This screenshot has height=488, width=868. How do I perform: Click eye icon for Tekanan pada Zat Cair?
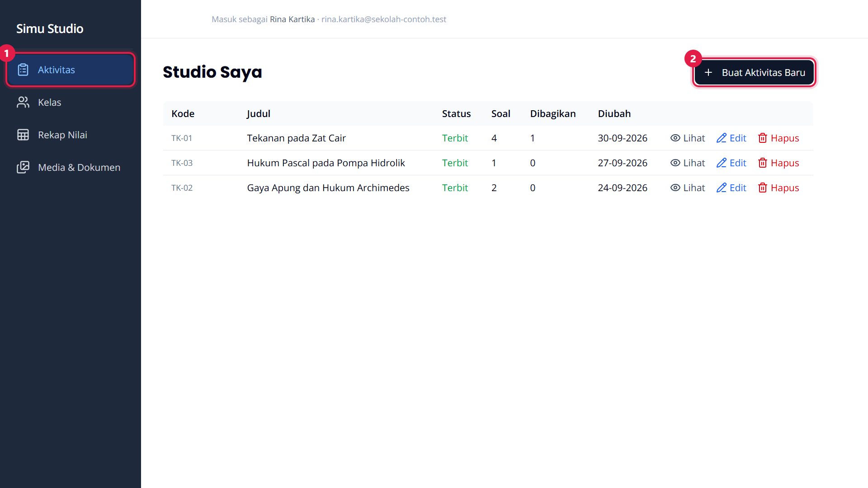[x=675, y=138]
